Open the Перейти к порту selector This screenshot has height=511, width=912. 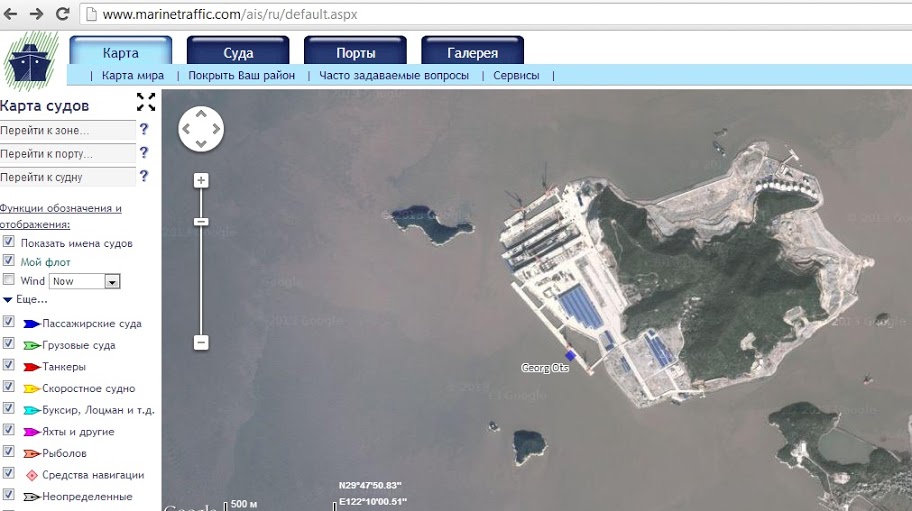tap(67, 154)
